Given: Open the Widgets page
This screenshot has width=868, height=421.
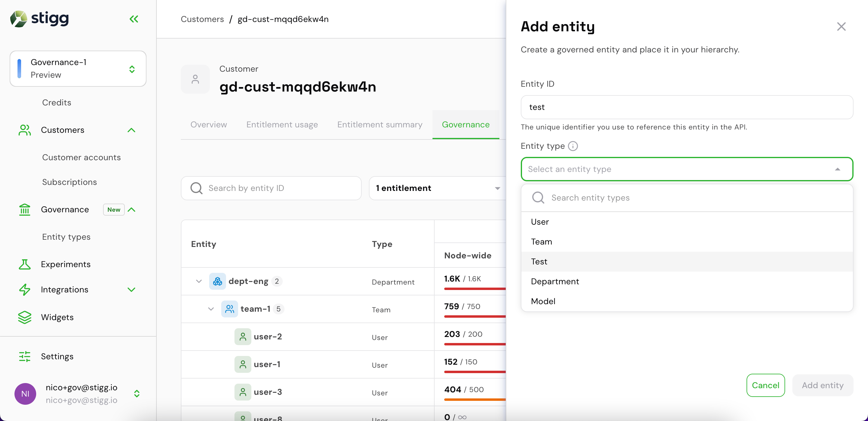Looking at the screenshot, I should [57, 317].
